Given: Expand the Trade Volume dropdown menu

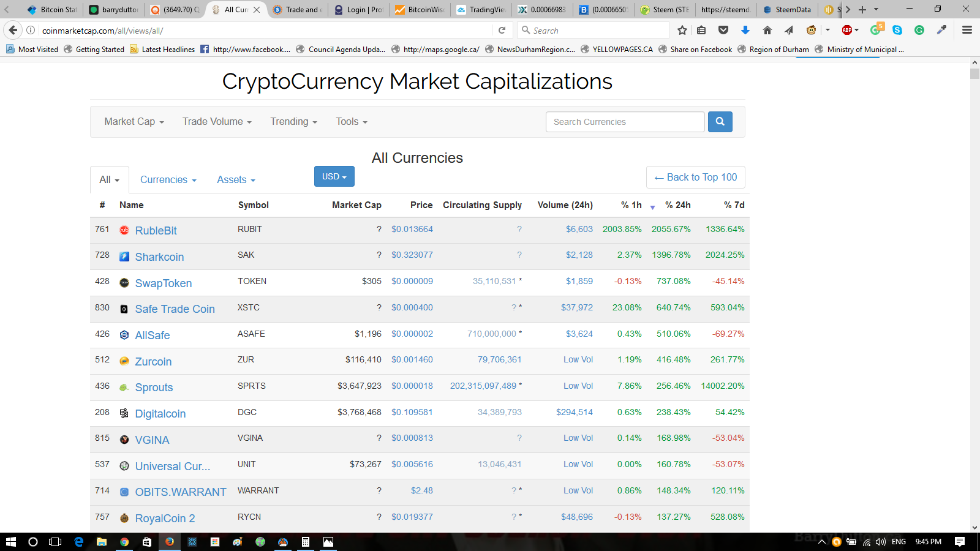Looking at the screenshot, I should tap(217, 122).
